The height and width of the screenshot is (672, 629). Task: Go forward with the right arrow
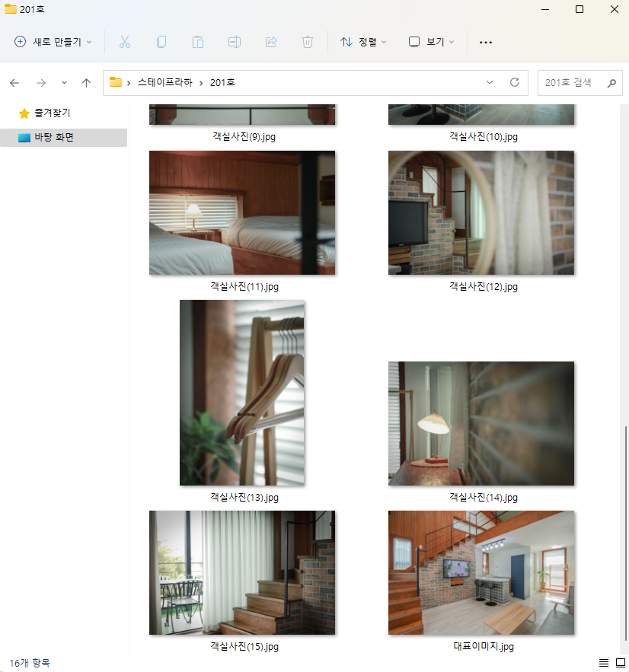pos(41,83)
